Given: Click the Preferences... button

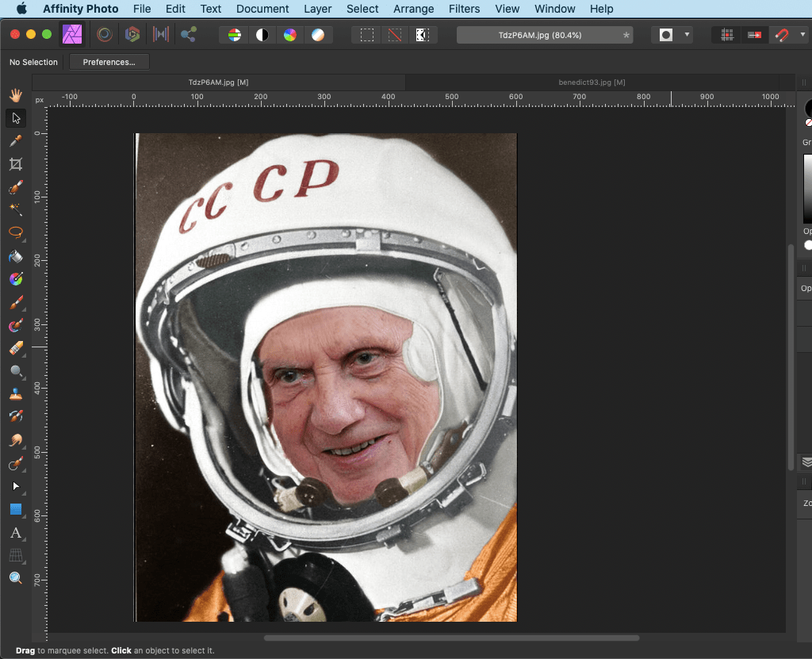Looking at the screenshot, I should point(109,62).
